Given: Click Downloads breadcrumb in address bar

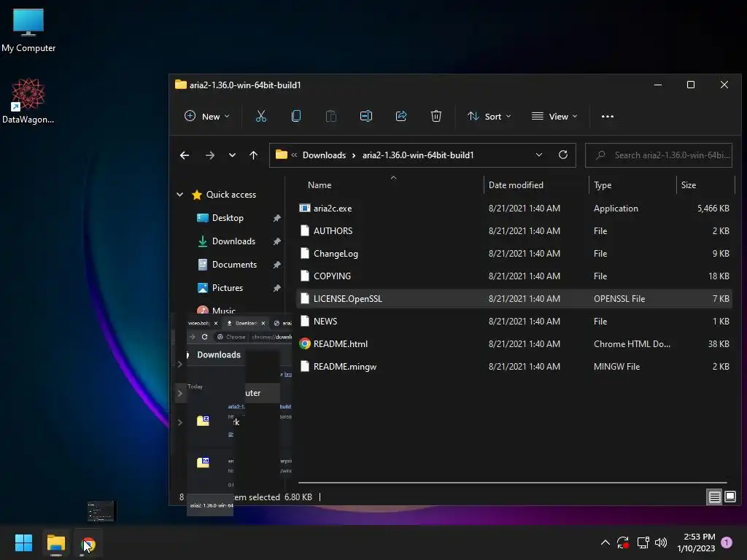Looking at the screenshot, I should pyautogui.click(x=324, y=155).
